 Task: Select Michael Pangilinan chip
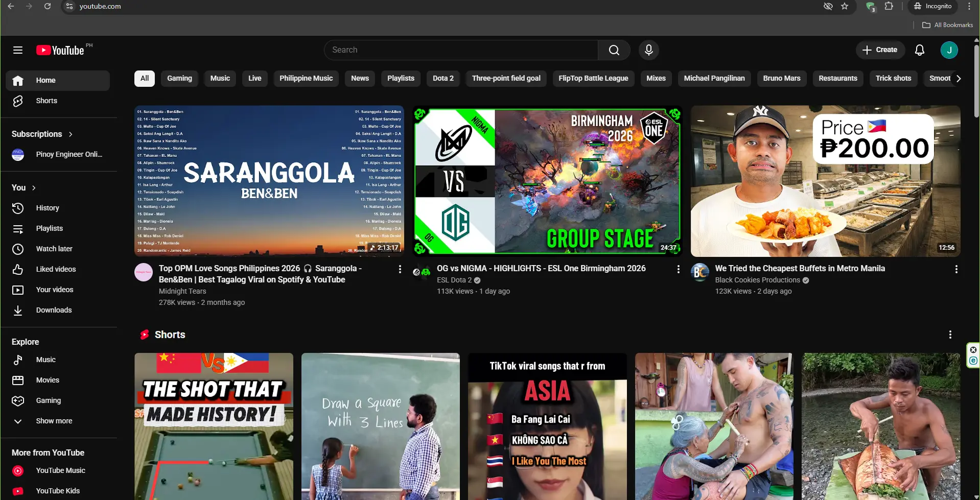coord(714,78)
